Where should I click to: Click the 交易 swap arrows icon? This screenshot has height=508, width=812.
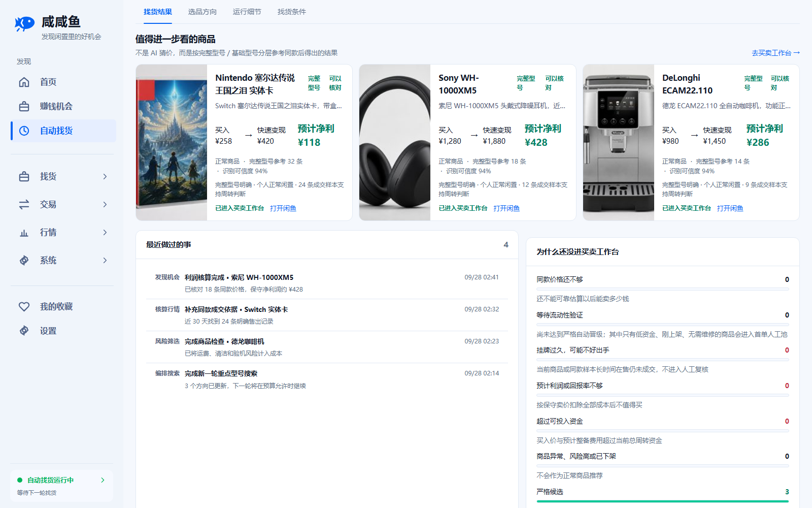click(24, 204)
